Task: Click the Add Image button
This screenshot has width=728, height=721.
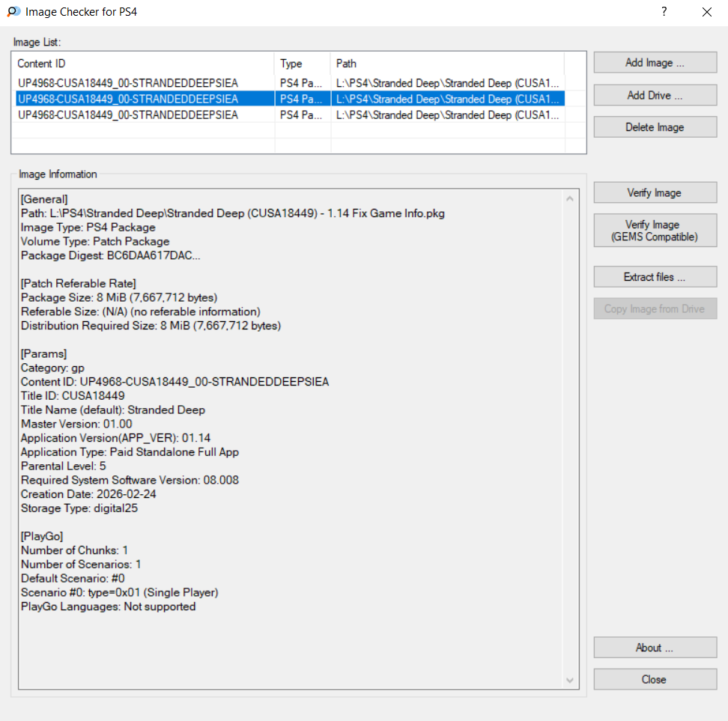Action: (x=655, y=63)
